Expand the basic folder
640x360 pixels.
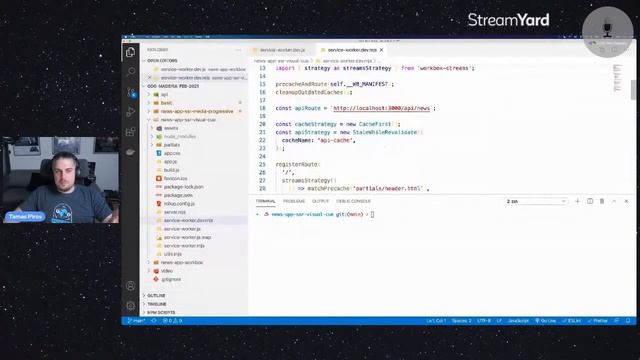click(x=166, y=103)
